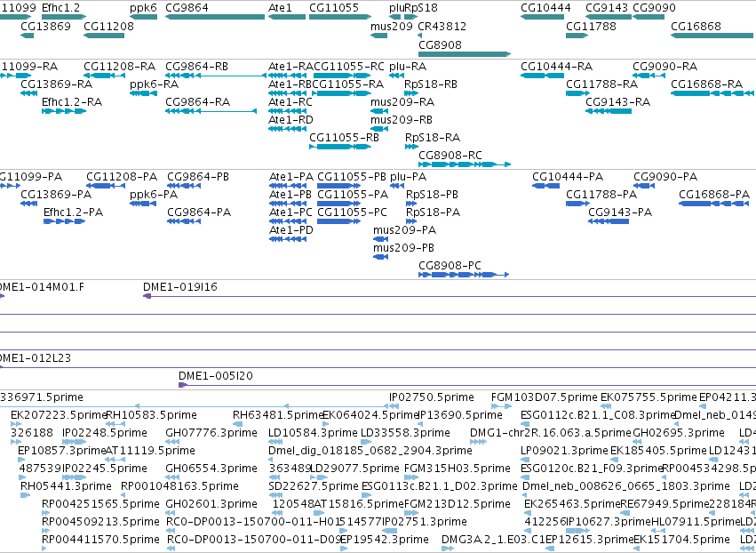
Task: Select the CG10444 gene feature
Action: 542,17
